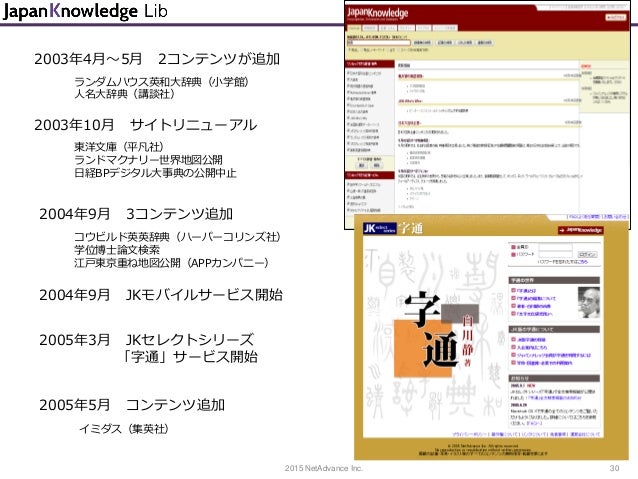The height and width of the screenshot is (479, 638).
Task: Click the JapanKnowledge logo in red site header
Action: tap(377, 13)
